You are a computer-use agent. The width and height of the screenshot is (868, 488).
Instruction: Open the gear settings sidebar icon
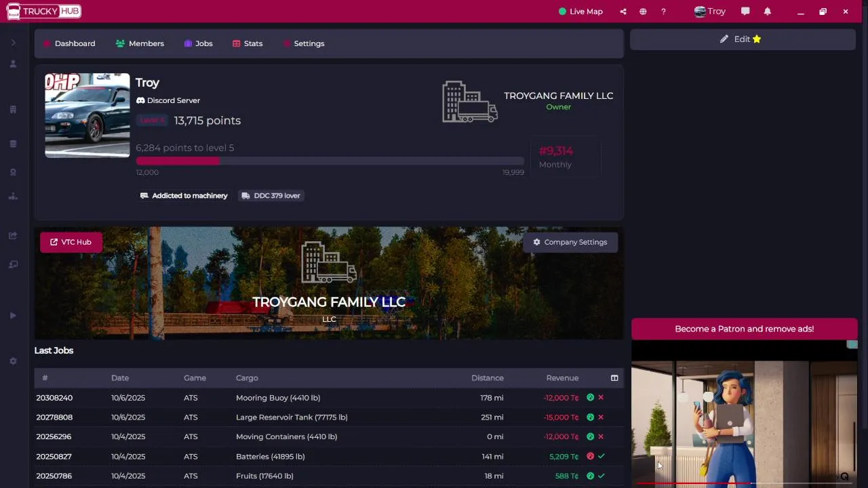click(13, 361)
